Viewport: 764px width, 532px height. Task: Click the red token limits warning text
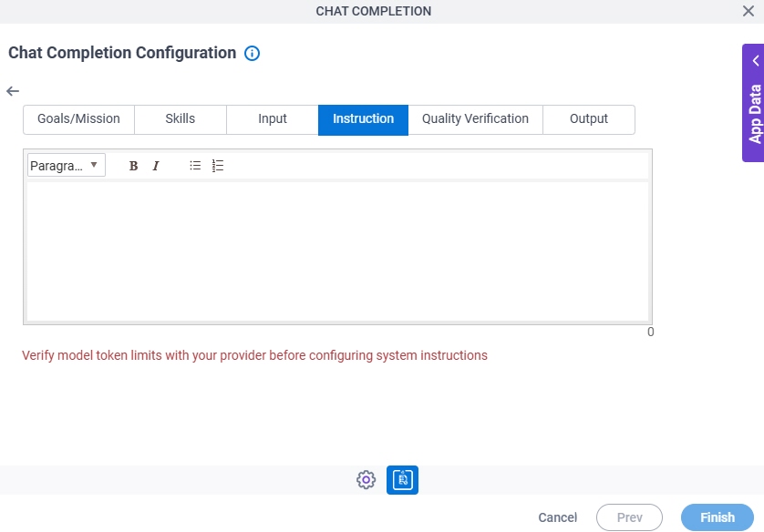(255, 355)
